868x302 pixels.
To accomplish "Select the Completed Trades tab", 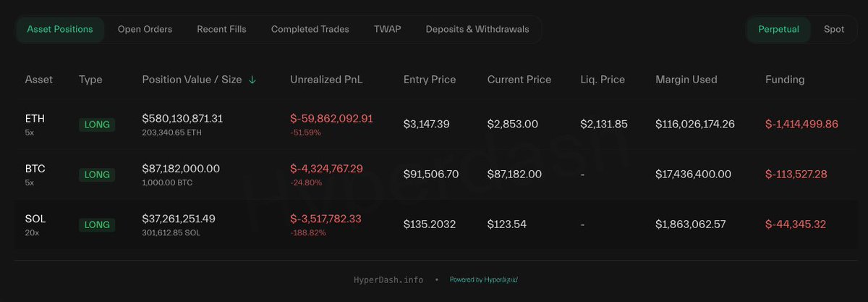I will tap(310, 30).
